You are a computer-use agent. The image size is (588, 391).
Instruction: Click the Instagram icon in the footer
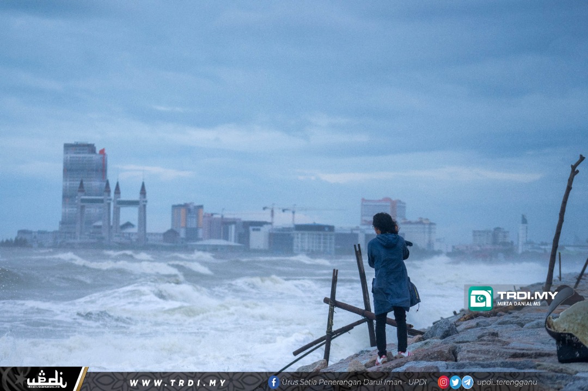pyautogui.click(x=443, y=382)
